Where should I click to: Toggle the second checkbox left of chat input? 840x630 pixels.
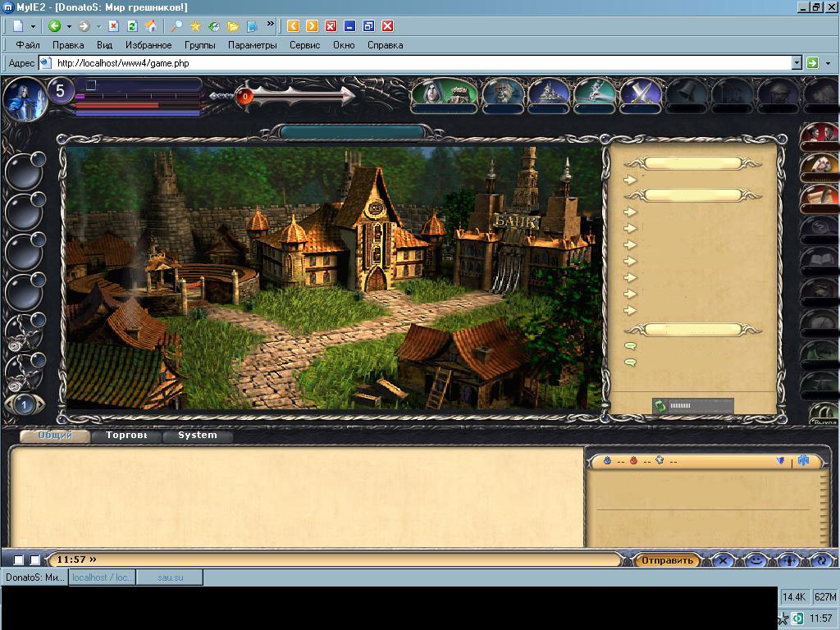(34, 560)
